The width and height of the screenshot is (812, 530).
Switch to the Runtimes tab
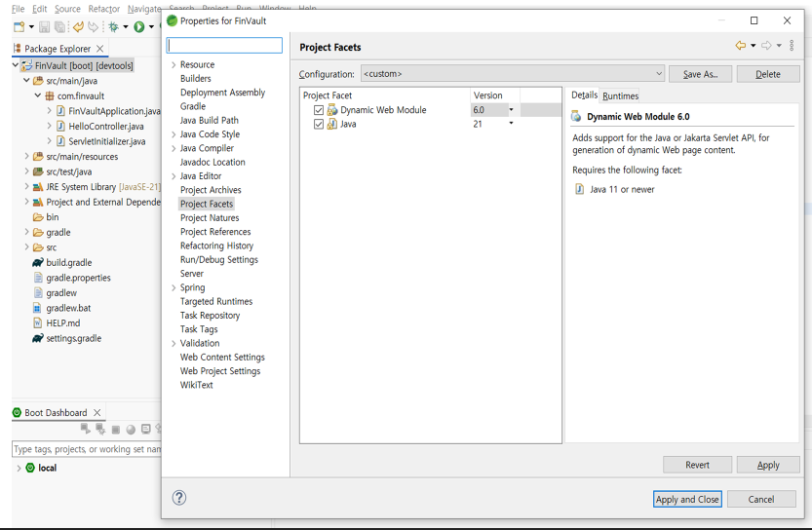click(620, 95)
